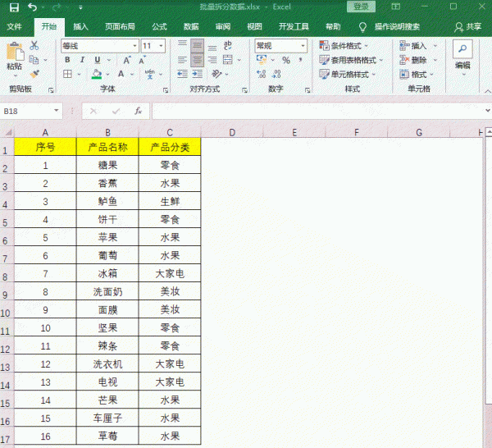The height and width of the screenshot is (448, 492).
Task: Click the Select All corner triangle
Action: 8,132
